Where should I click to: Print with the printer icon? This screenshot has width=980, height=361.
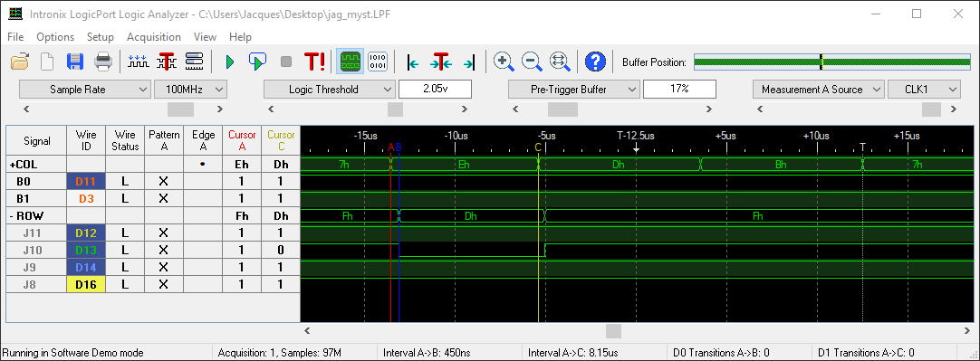pos(102,62)
